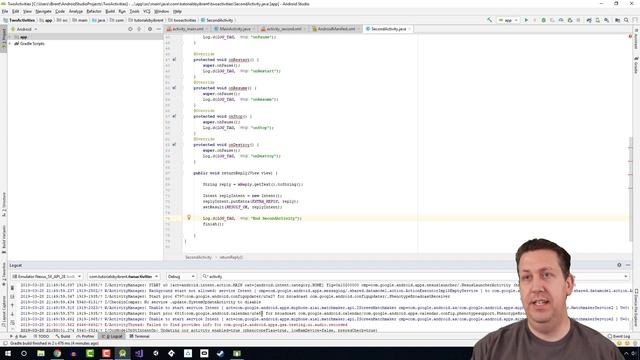Viewport: 640px width, 360px height.
Task: Open Chrome from the Windows taskbar
Action: [x=57, y=353]
